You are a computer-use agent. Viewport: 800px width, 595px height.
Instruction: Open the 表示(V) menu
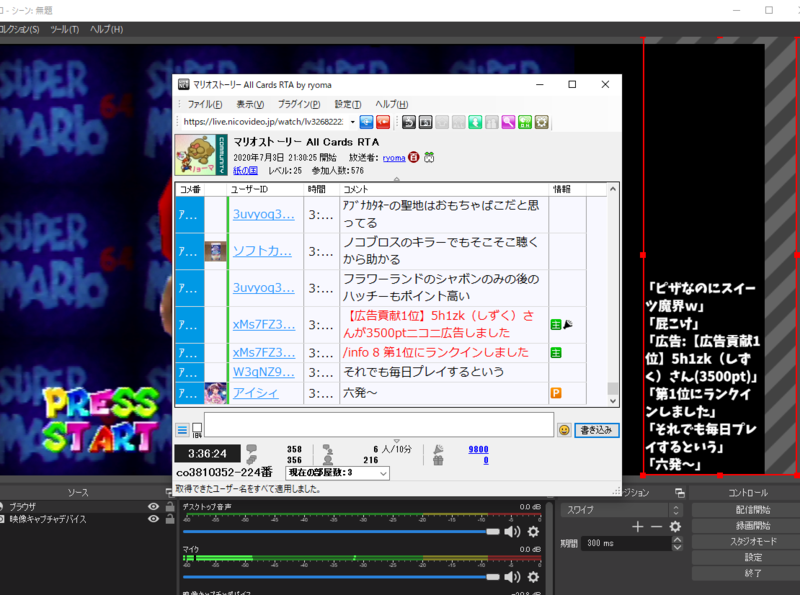point(250,104)
